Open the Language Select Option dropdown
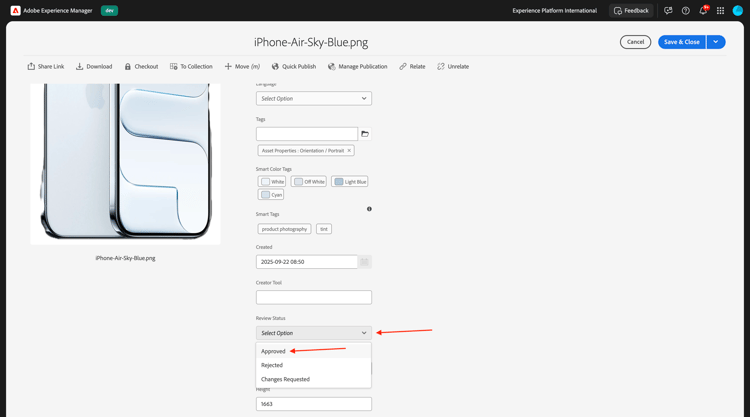The image size is (750, 417). tap(314, 99)
